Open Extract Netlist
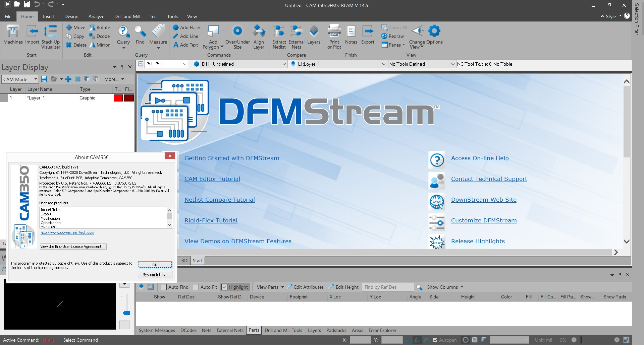Image resolution: width=644 pixels, height=345 pixels. click(279, 37)
